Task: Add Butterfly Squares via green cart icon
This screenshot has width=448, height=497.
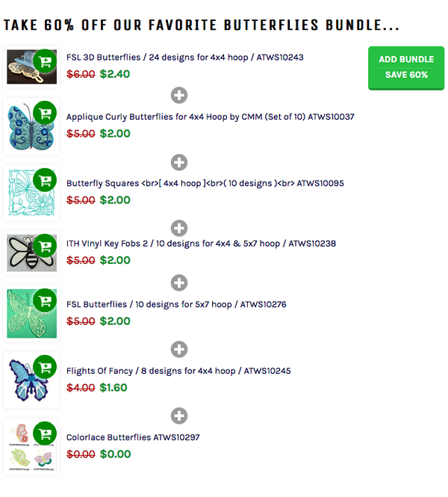Action: (x=45, y=180)
